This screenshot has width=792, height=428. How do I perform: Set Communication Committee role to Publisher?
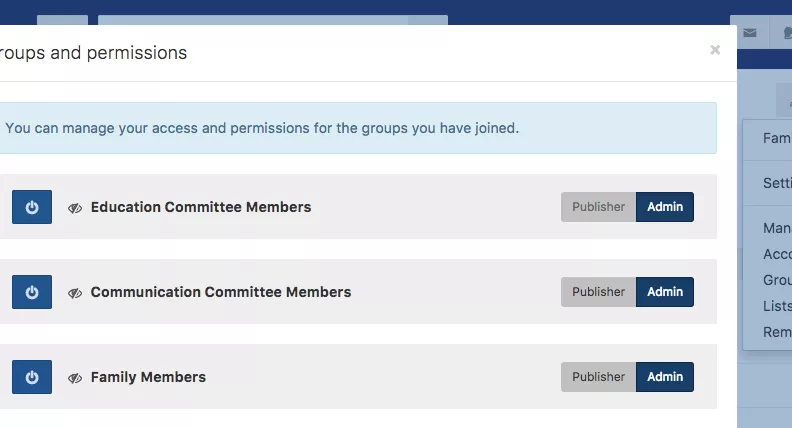tap(598, 292)
